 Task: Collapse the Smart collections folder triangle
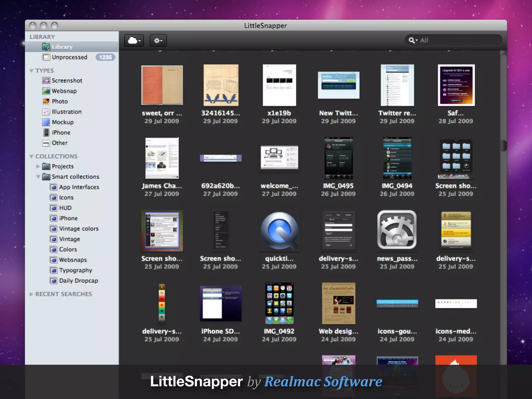pyautogui.click(x=38, y=177)
